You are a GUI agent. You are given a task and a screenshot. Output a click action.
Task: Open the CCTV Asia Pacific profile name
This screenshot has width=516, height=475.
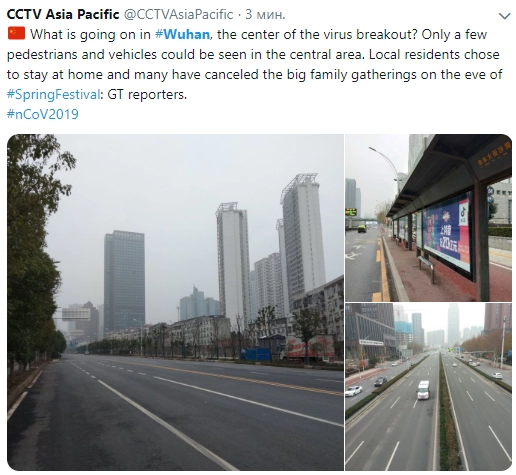point(63,14)
